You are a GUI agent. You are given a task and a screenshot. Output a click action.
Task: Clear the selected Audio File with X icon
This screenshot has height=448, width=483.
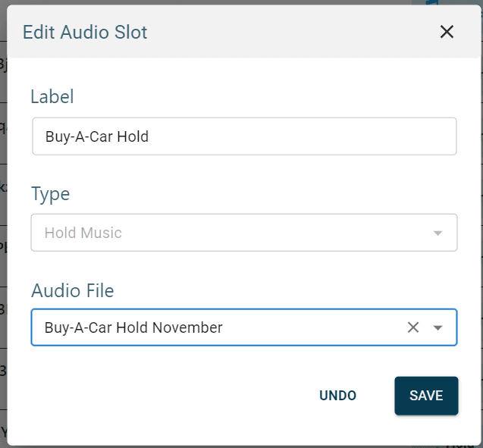pyautogui.click(x=413, y=327)
